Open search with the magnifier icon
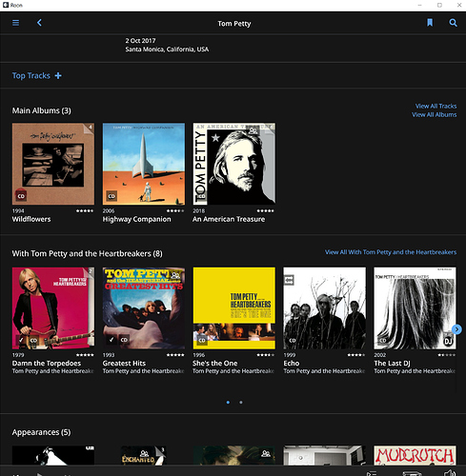 click(454, 23)
